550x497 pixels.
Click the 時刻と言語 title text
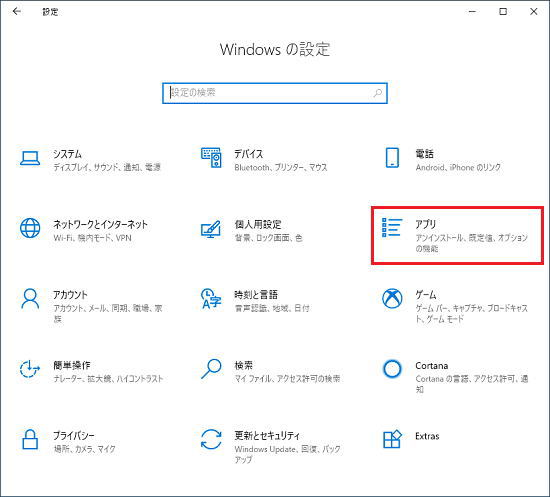[256, 295]
